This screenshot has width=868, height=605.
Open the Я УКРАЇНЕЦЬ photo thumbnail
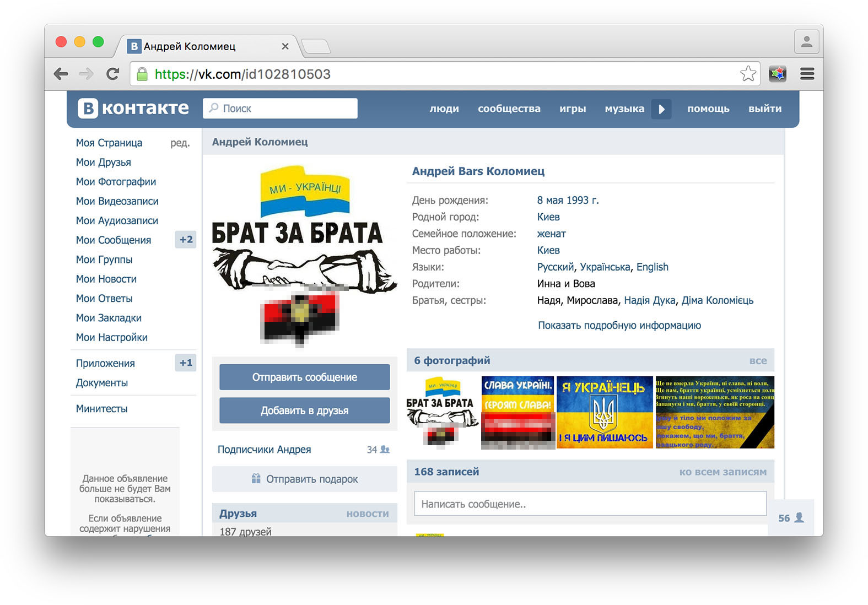coord(604,412)
